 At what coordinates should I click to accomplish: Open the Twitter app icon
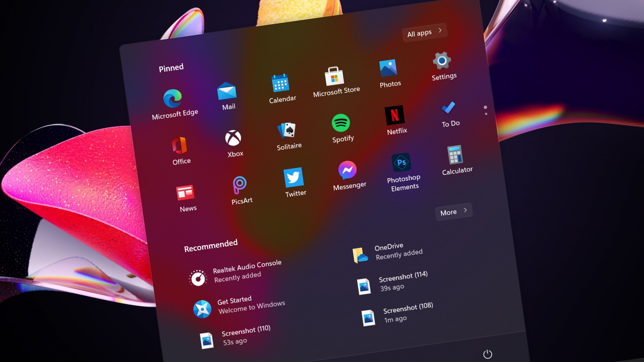coord(293,178)
